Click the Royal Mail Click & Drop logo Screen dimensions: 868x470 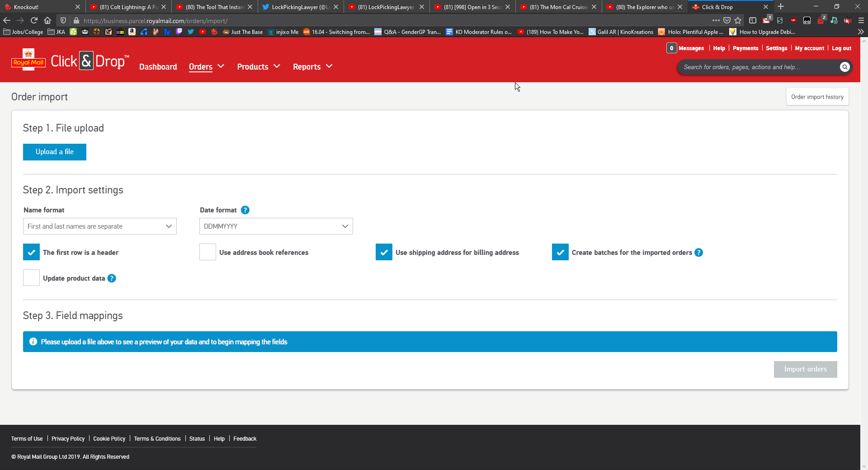(70, 60)
